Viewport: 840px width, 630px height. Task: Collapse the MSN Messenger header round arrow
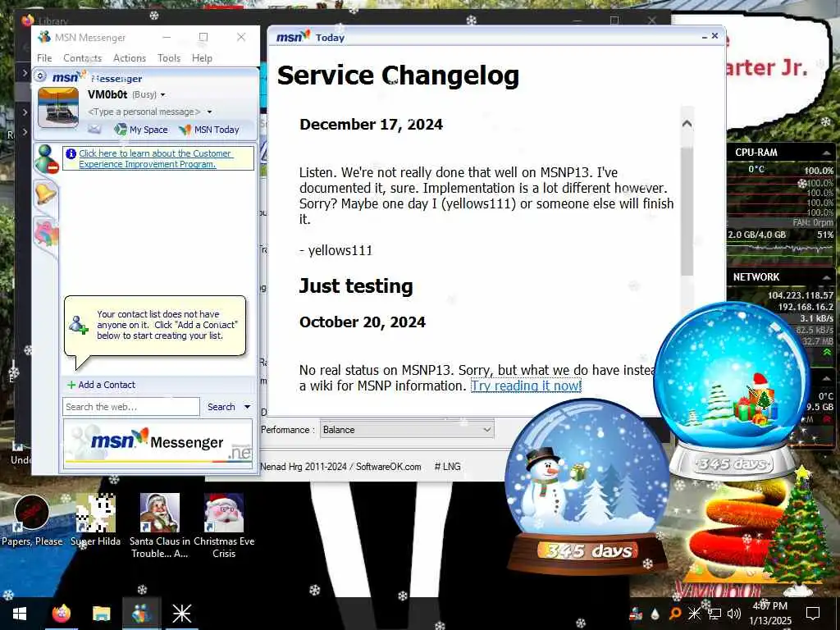40,76
